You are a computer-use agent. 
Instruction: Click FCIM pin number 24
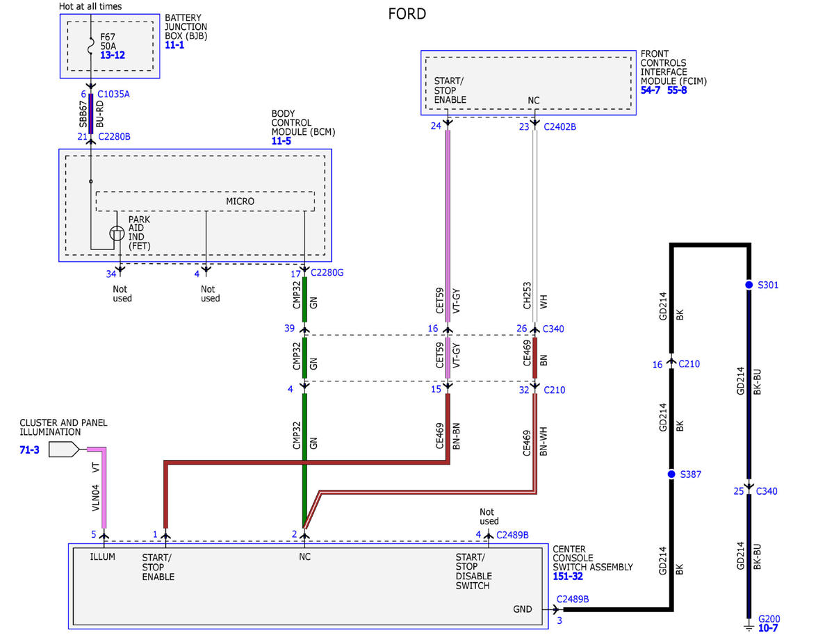436,126
